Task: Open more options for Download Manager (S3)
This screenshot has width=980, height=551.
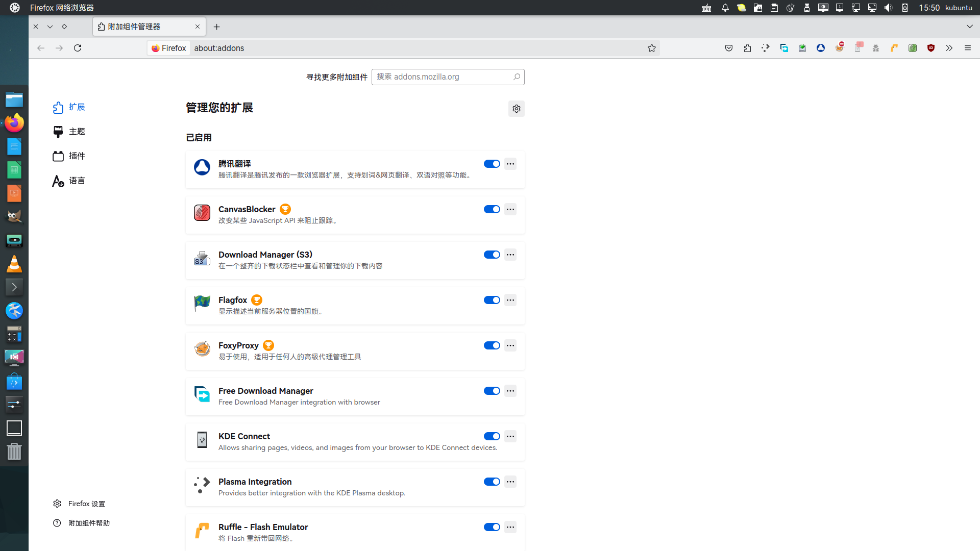Action: 510,255
